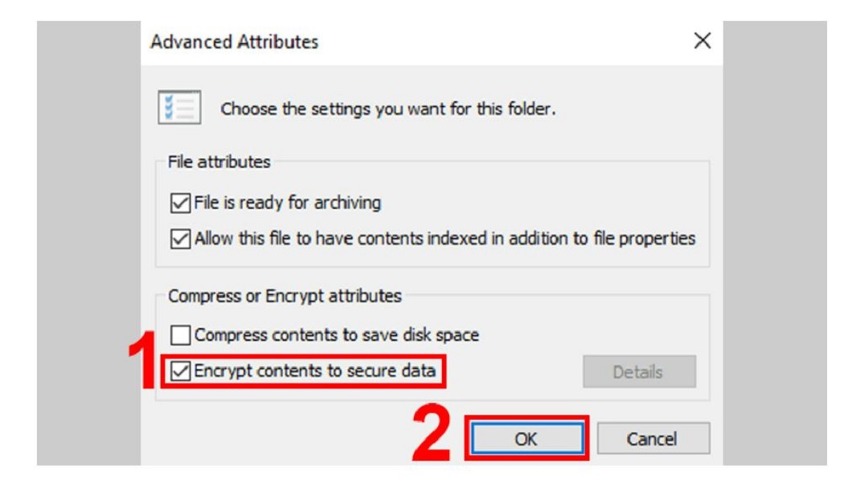Image resolution: width=868 pixels, height=484 pixels.
Task: Click the 'Encrypt contents to secure data' label
Action: pos(315,371)
